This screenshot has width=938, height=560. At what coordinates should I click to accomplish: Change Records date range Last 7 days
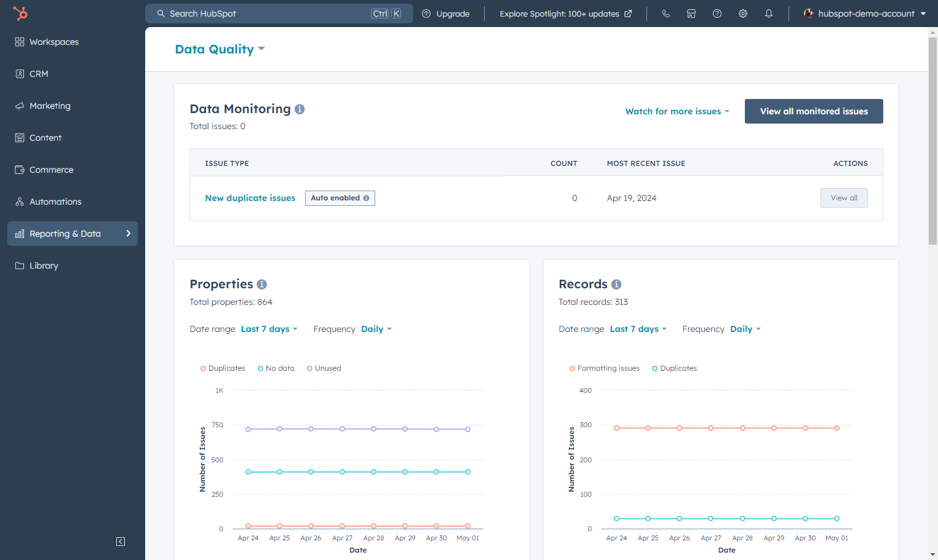coord(638,329)
